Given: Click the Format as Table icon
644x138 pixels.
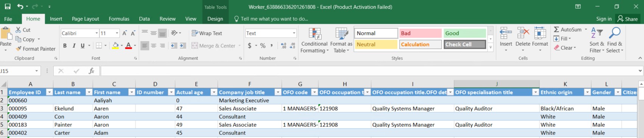Looking at the screenshot, I should coord(341,34).
